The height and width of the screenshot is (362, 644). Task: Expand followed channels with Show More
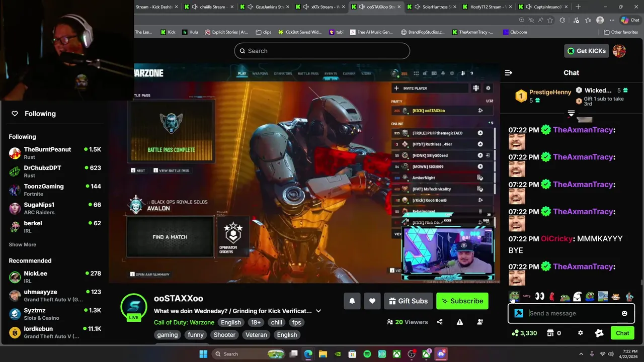[x=22, y=244]
